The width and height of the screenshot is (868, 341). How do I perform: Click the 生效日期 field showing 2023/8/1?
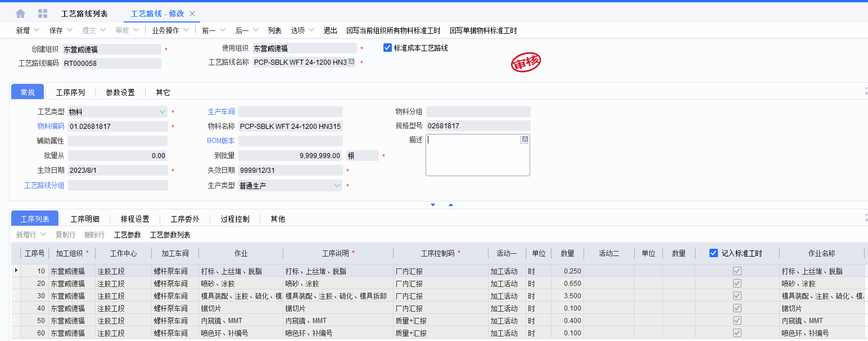118,170
